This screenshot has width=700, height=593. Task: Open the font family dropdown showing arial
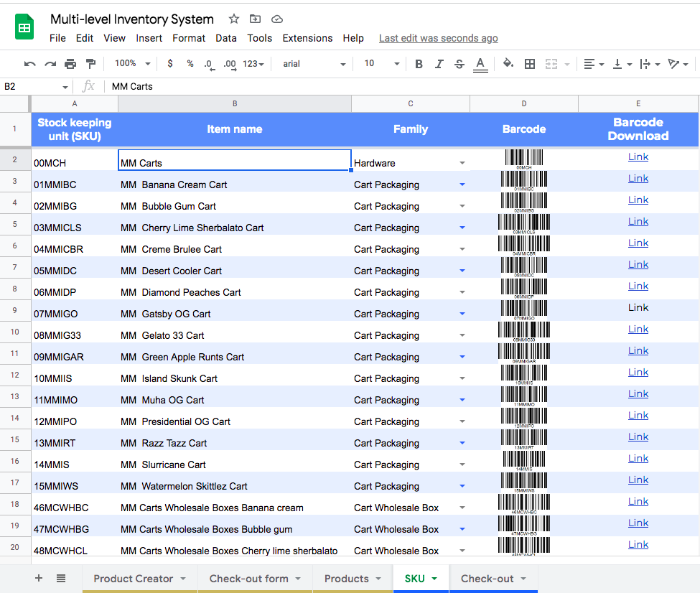[314, 64]
